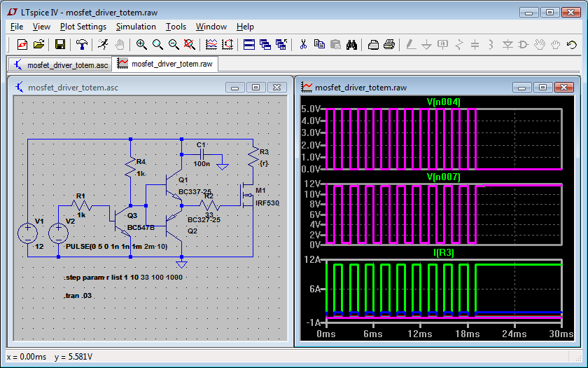Click the V1 voltage source symbol

pyautogui.click(x=27, y=233)
